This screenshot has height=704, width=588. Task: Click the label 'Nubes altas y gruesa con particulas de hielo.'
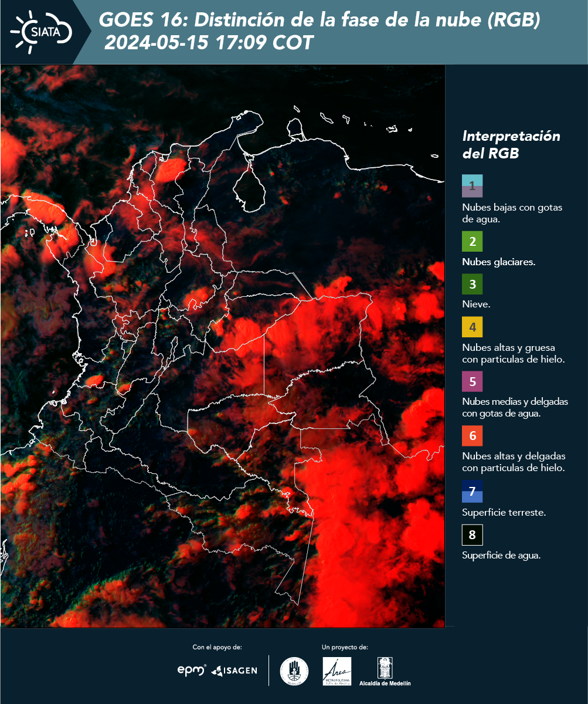pyautogui.click(x=513, y=353)
